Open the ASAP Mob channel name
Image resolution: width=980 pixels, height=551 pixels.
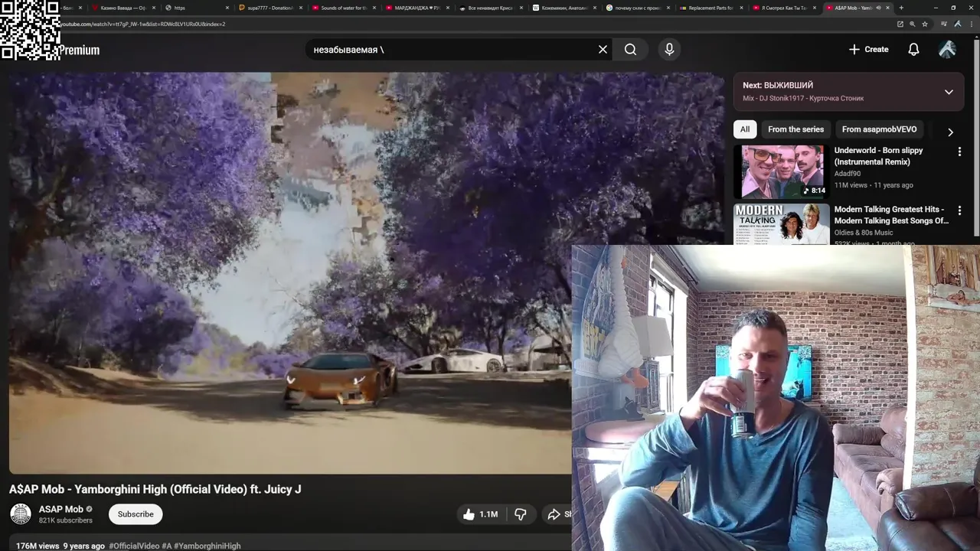[61, 510]
